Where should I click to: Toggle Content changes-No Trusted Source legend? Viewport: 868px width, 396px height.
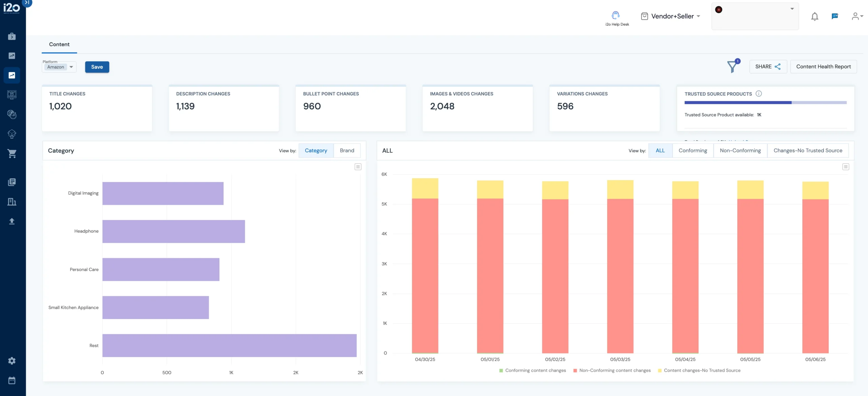point(699,371)
